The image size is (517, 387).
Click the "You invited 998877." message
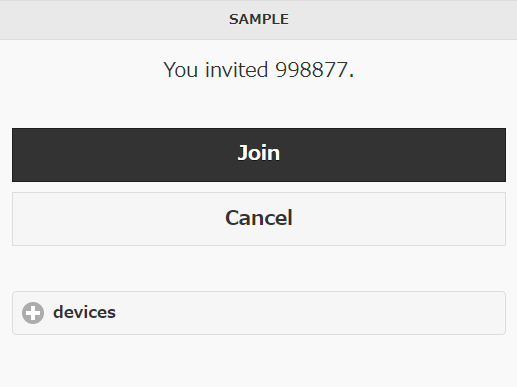[259, 70]
